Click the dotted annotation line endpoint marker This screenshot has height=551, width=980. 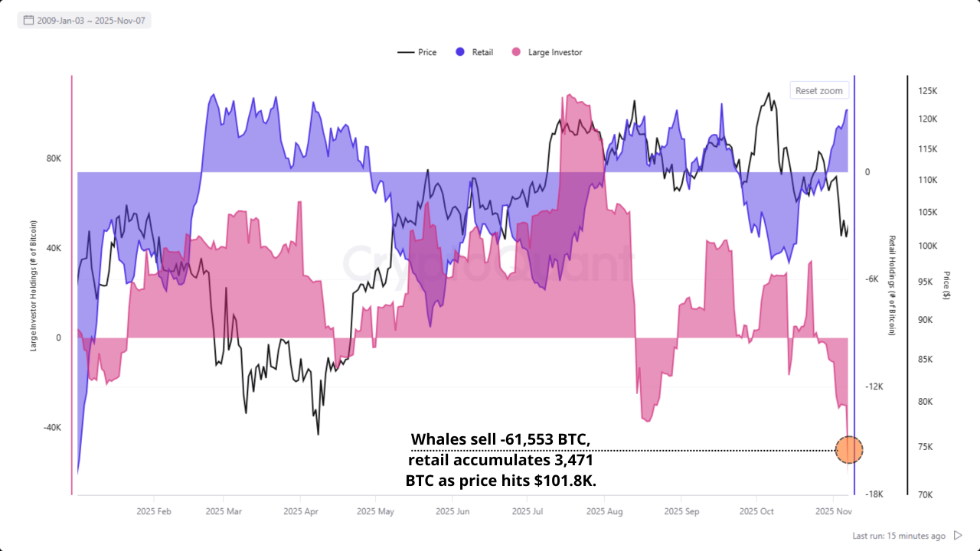[x=848, y=451]
